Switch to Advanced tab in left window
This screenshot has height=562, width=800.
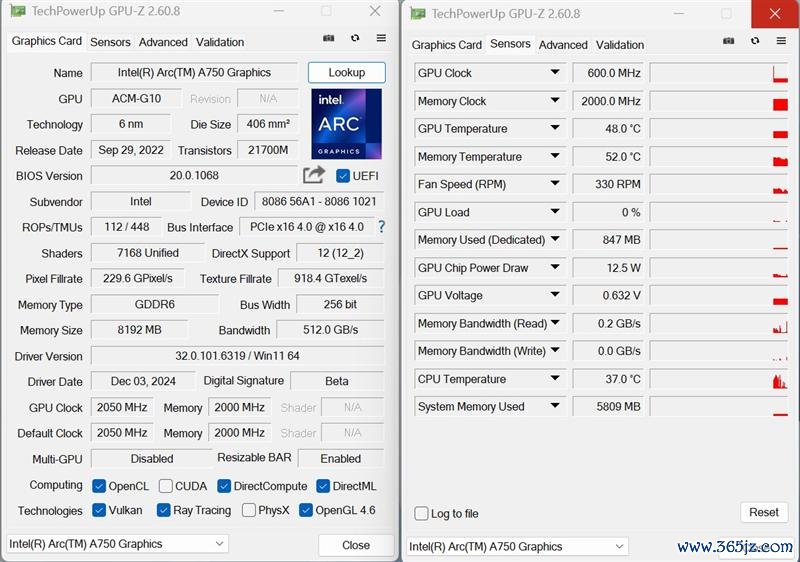coord(163,42)
